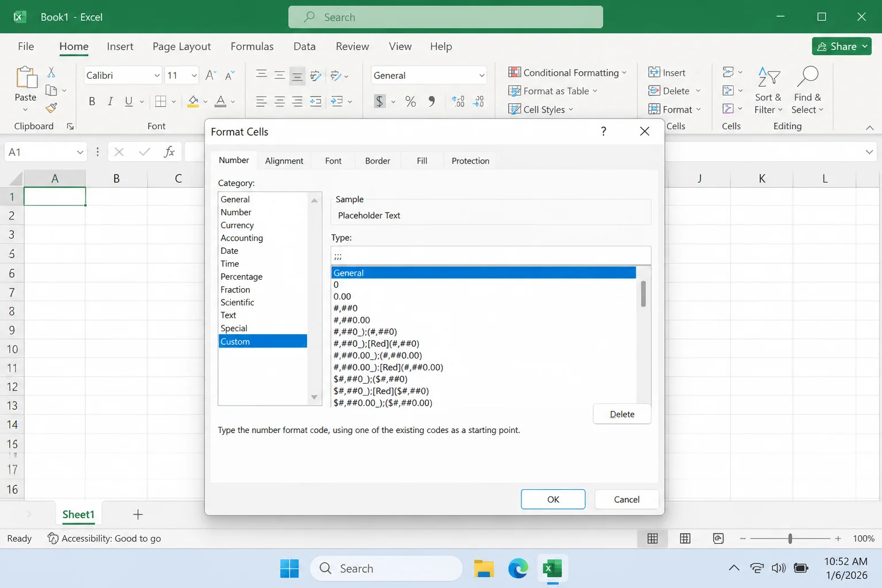Viewport: 882px width, 588px height.
Task: Adjust the zoom slider handle
Action: [x=790, y=538]
